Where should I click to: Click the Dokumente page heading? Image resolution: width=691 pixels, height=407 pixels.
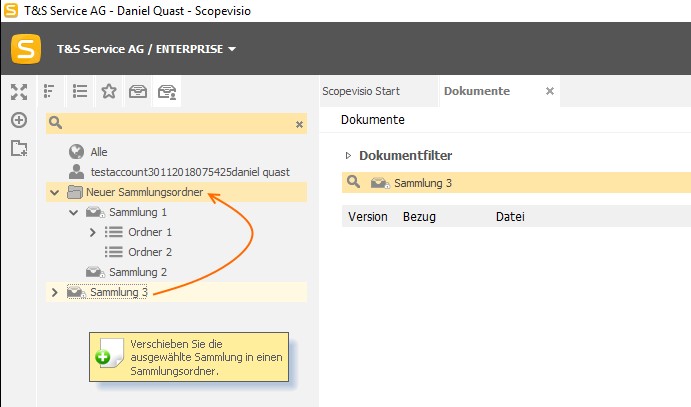(x=373, y=120)
